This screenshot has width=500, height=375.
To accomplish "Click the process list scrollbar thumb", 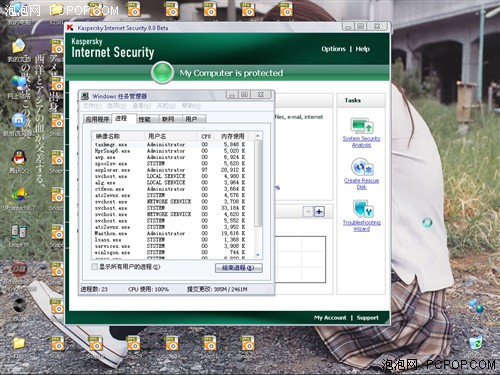I will 257,183.
